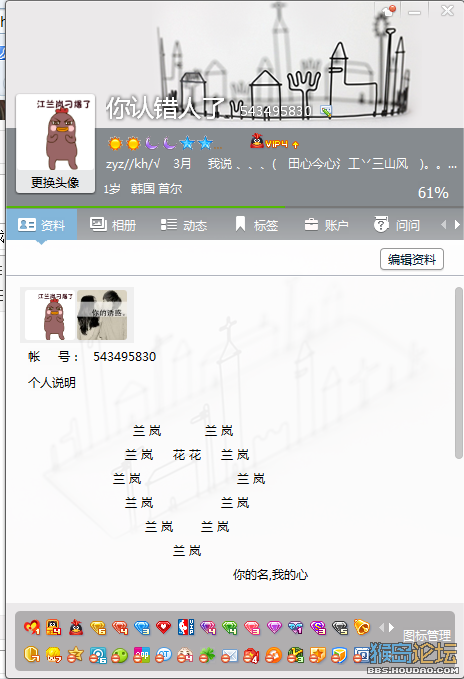Select the 账户 tab

[x=326, y=225]
